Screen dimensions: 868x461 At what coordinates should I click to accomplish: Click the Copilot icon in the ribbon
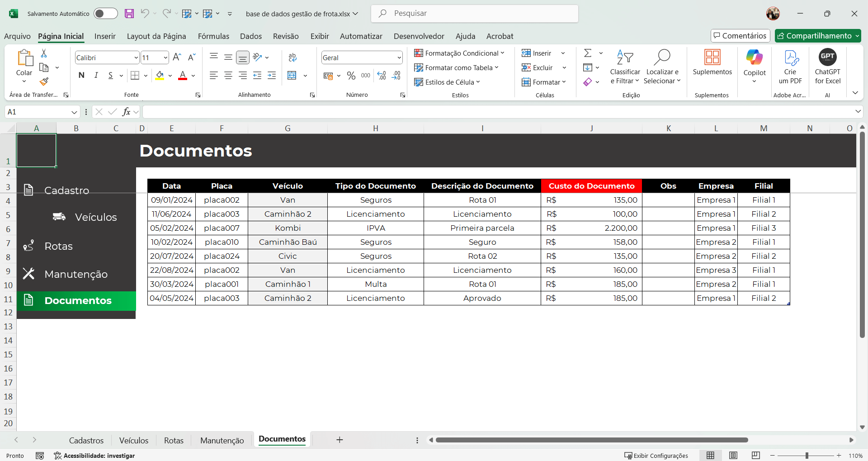point(754,58)
